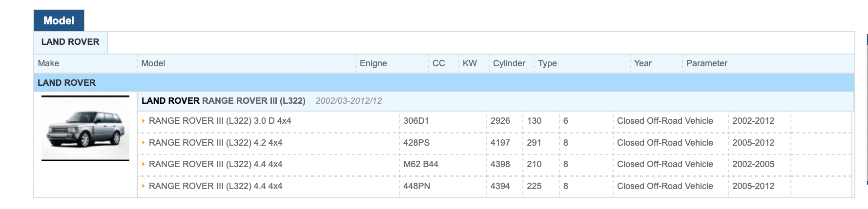
Task: Open the RANGE ROVER III 4.2 4x4 link
Action: pyautogui.click(x=215, y=143)
